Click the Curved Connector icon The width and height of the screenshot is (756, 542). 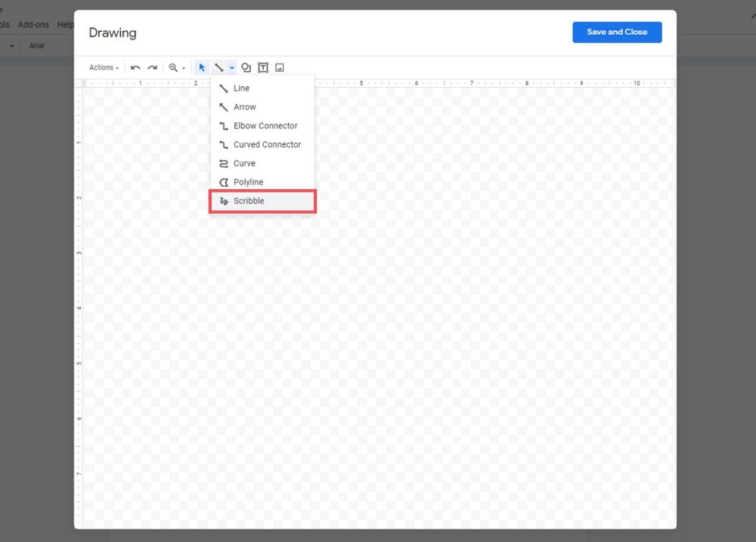[x=224, y=145]
